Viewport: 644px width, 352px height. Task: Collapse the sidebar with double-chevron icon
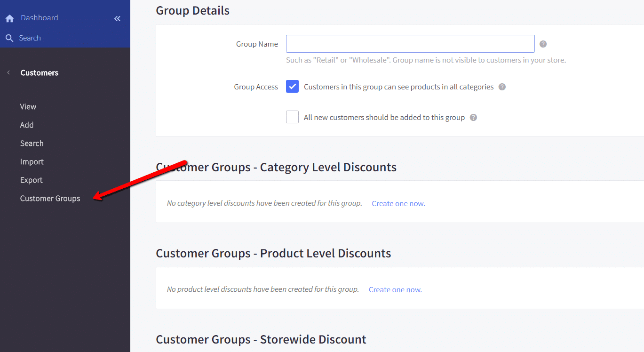[x=117, y=18]
